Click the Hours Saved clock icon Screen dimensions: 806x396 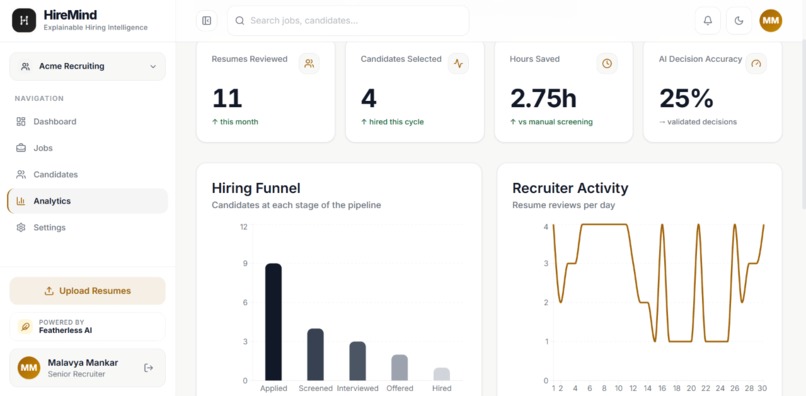click(607, 64)
